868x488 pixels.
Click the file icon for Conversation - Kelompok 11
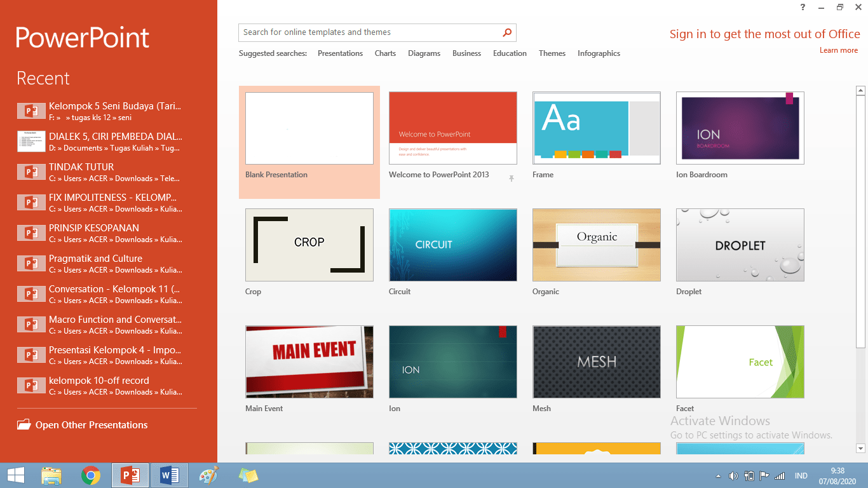[31, 294]
